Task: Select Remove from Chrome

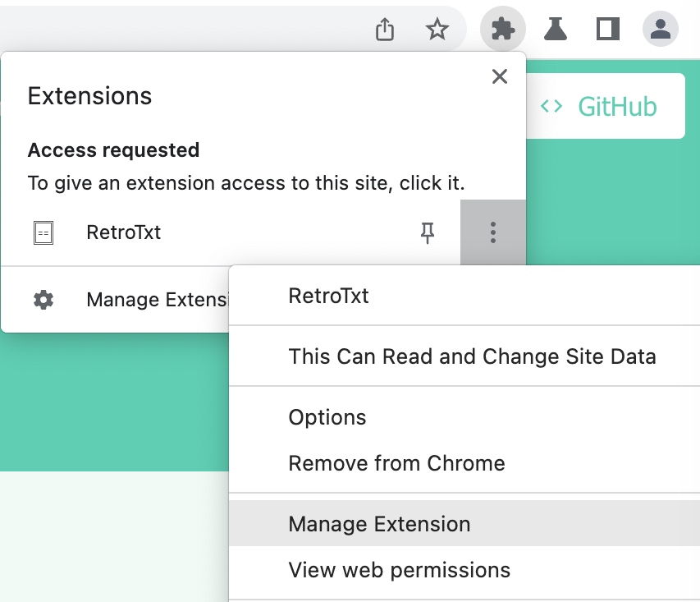Action: [464, 463]
